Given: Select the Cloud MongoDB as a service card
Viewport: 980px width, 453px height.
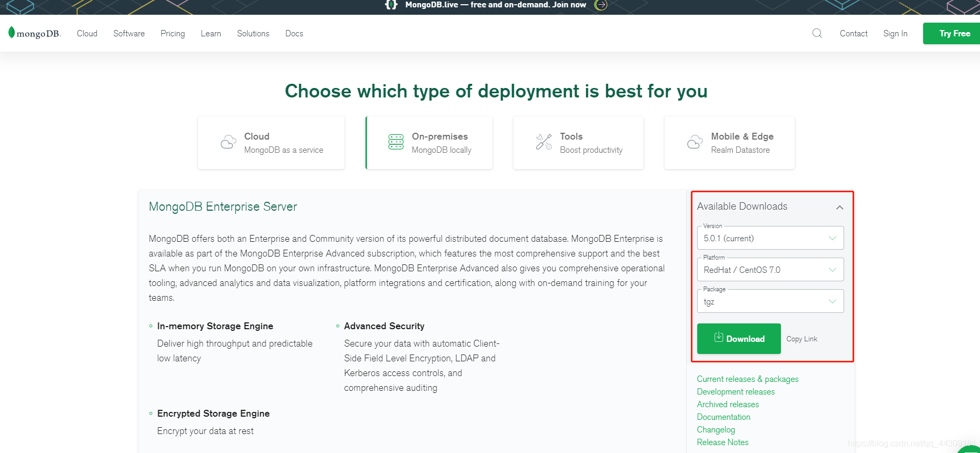Looking at the screenshot, I should (x=271, y=143).
